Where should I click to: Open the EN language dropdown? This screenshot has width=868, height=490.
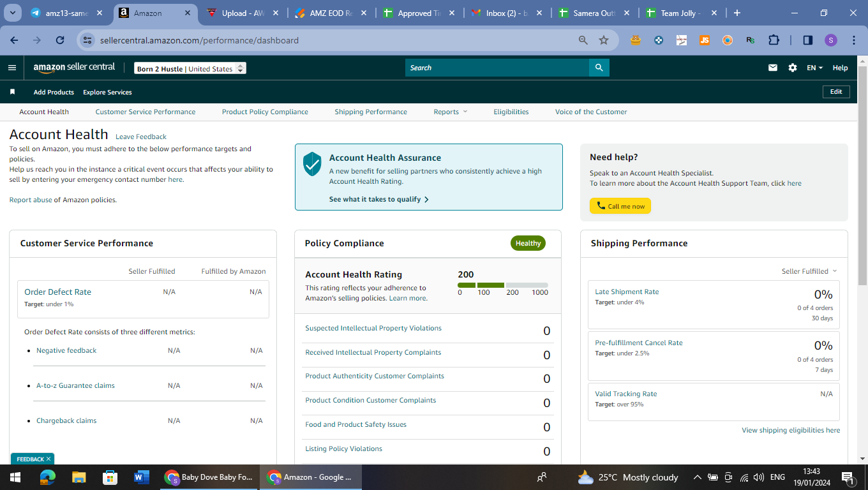(815, 68)
